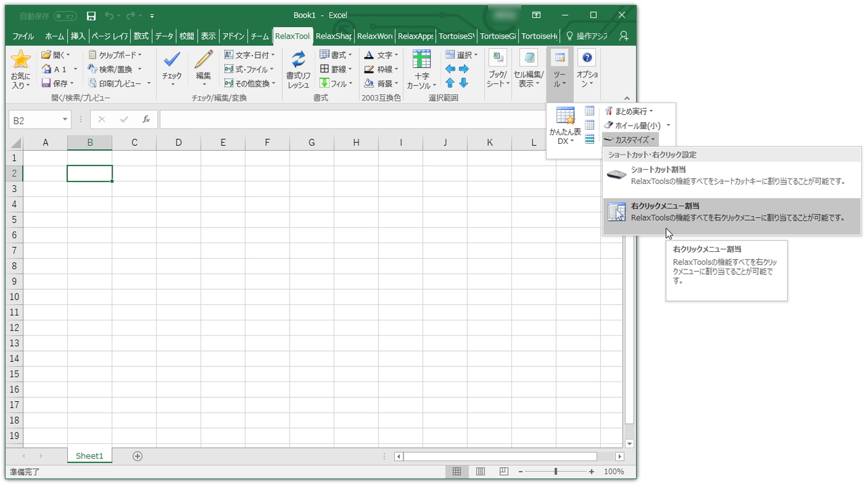Toggle the 自動保存 switch
This screenshot has height=484, width=868.
[66, 16]
